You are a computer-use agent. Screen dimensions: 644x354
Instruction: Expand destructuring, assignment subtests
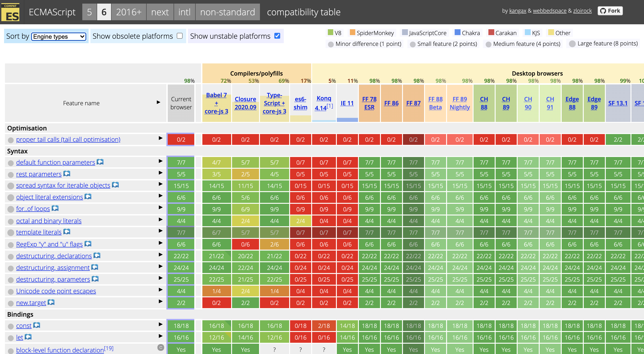[x=161, y=266]
